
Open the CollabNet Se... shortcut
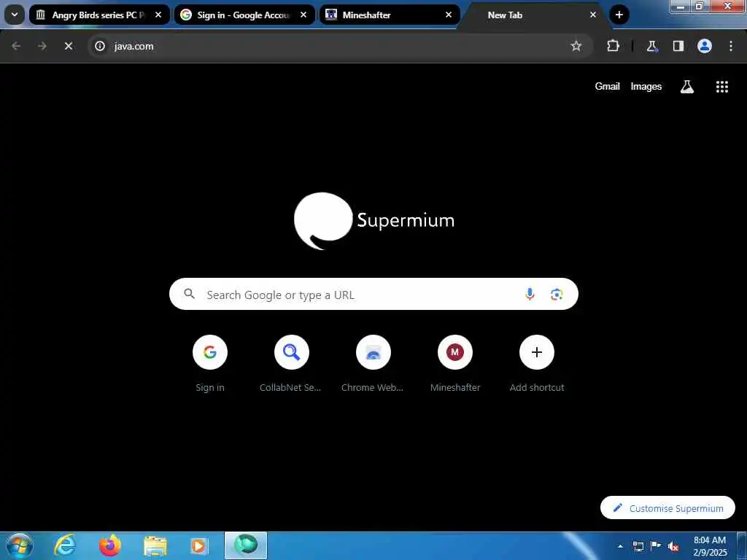pyautogui.click(x=291, y=364)
